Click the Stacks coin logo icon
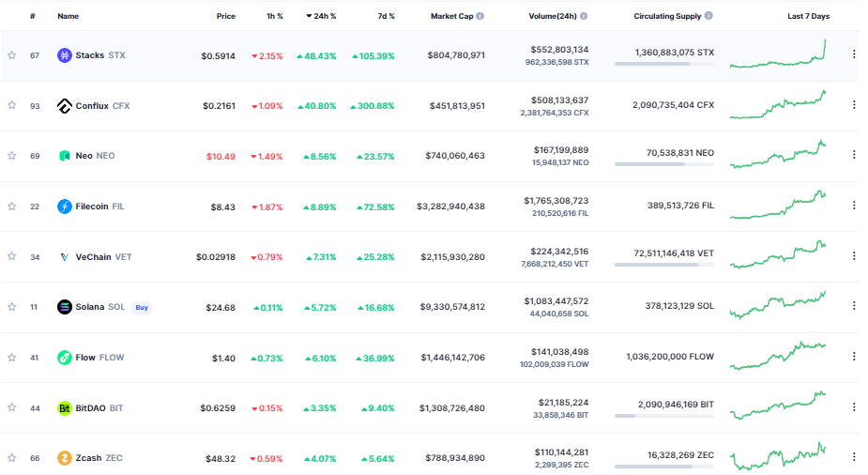Viewport: 868px width, 475px height. tap(65, 55)
